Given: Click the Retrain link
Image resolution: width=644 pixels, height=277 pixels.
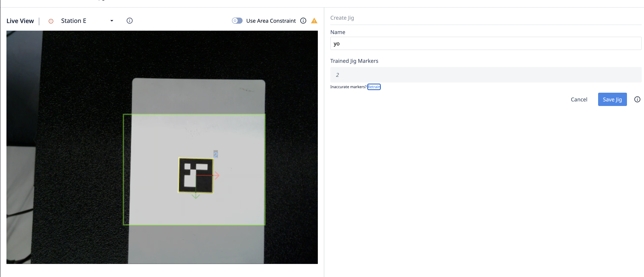Looking at the screenshot, I should (x=374, y=87).
